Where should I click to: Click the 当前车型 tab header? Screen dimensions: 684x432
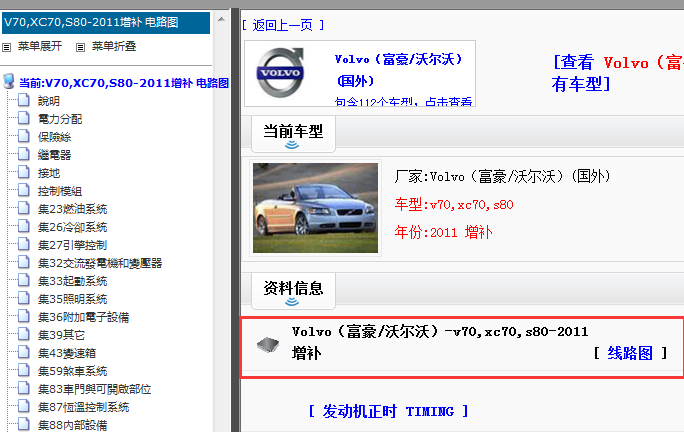[293, 134]
